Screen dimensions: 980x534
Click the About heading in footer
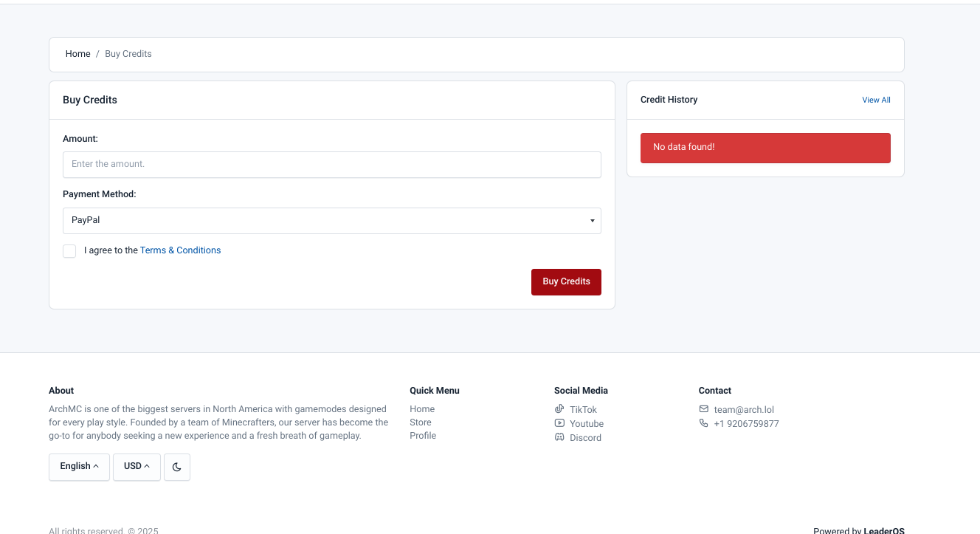[x=61, y=391]
